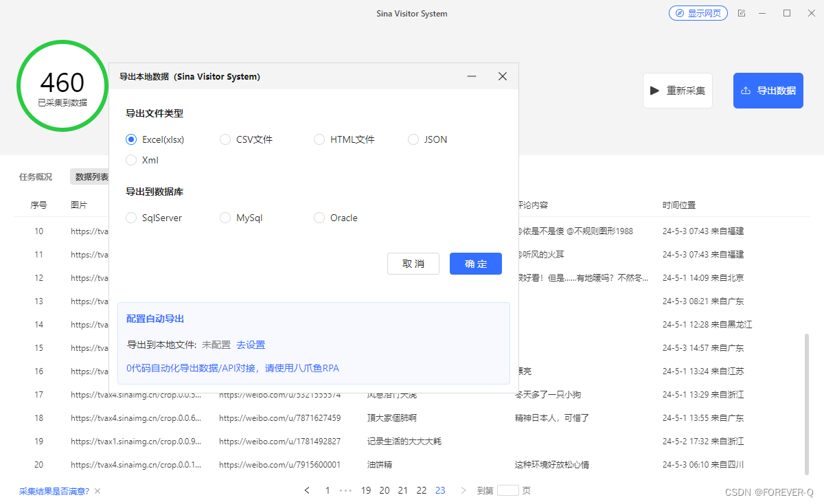The height and width of the screenshot is (504, 824).
Task: Click the time cell 24-5-1 12:28 来自黑龙江
Action: 707,324
